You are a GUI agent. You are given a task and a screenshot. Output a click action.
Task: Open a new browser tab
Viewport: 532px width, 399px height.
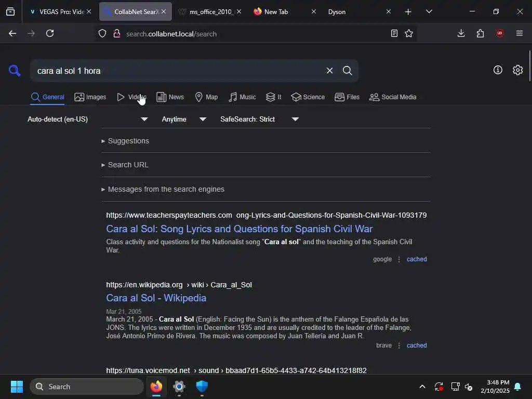click(x=408, y=12)
